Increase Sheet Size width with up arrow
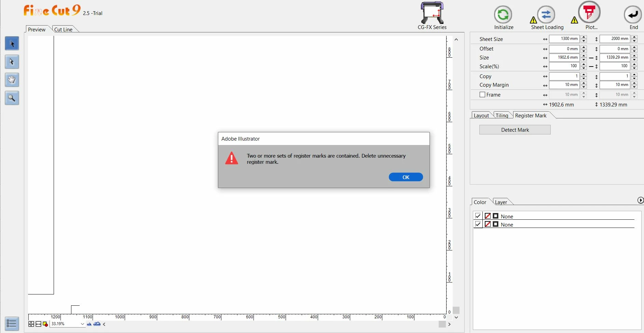 click(584, 37)
